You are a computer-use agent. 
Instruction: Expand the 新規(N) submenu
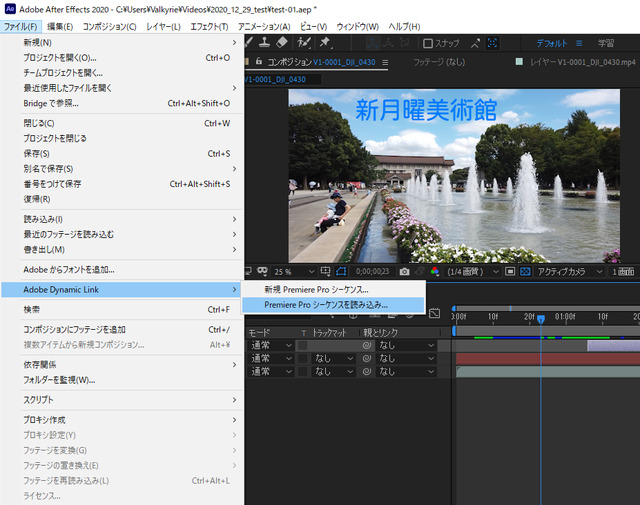(x=122, y=42)
